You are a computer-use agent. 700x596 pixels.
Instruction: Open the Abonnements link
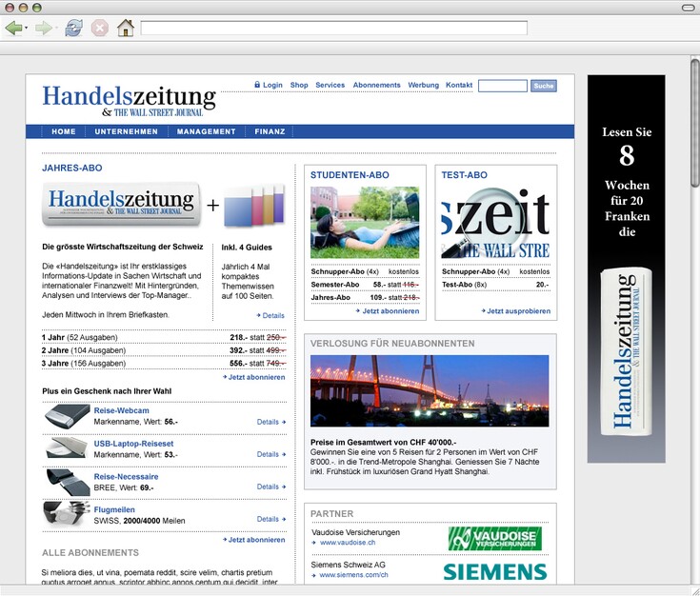coord(376,85)
